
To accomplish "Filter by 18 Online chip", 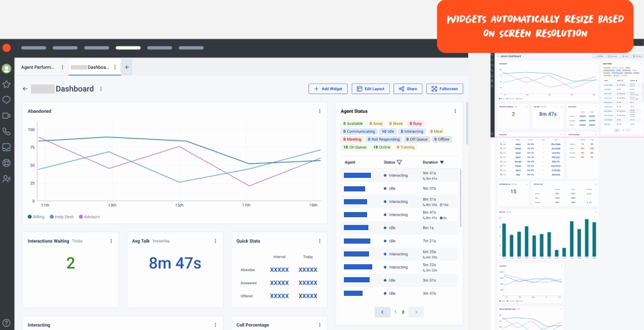I will [381, 147].
